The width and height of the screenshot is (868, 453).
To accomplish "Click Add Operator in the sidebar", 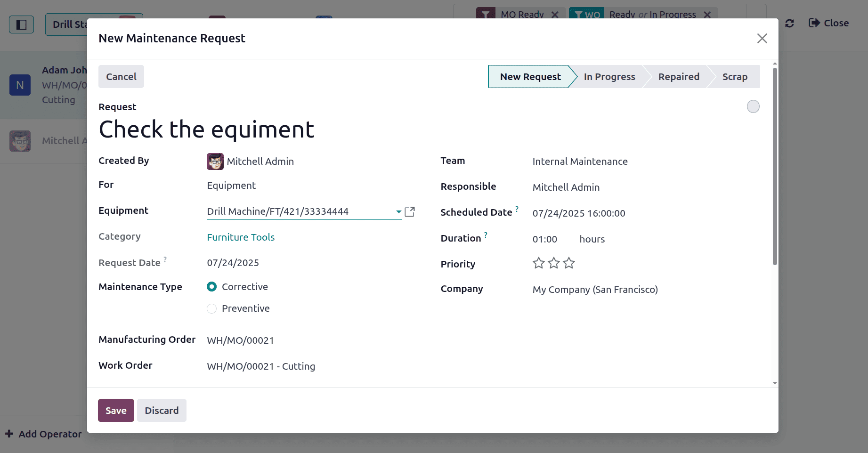I will point(43,434).
